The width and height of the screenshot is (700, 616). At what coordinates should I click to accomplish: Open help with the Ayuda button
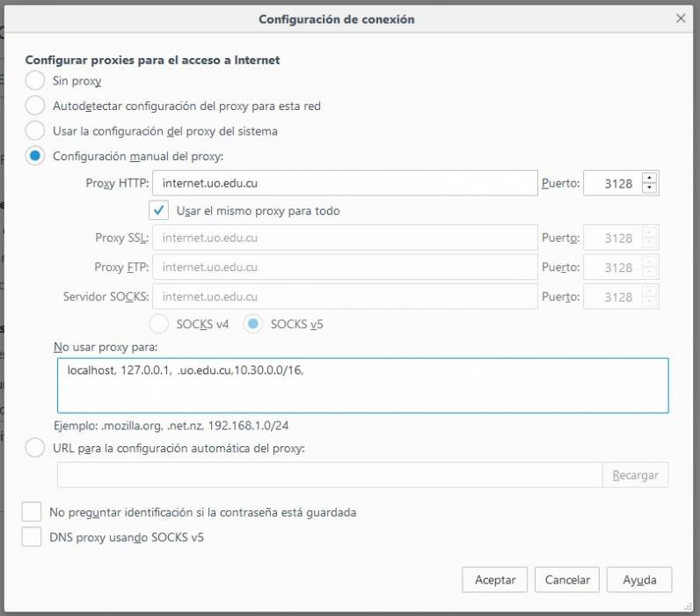click(x=639, y=581)
